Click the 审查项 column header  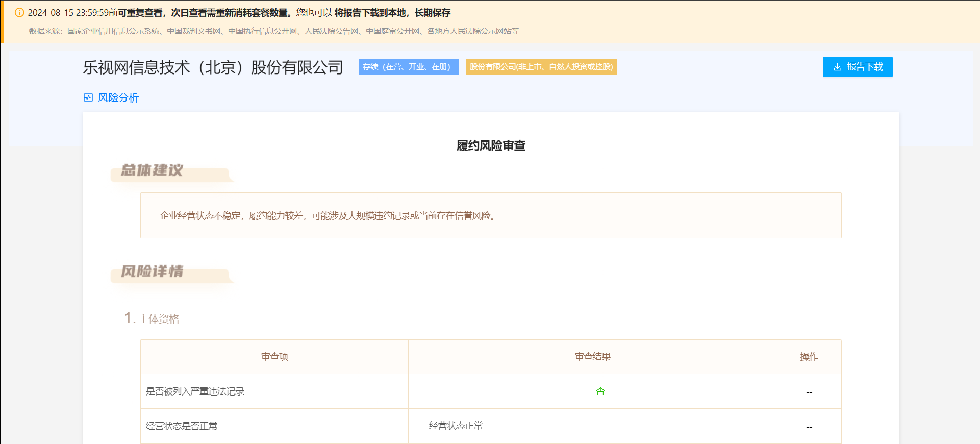[274, 357]
